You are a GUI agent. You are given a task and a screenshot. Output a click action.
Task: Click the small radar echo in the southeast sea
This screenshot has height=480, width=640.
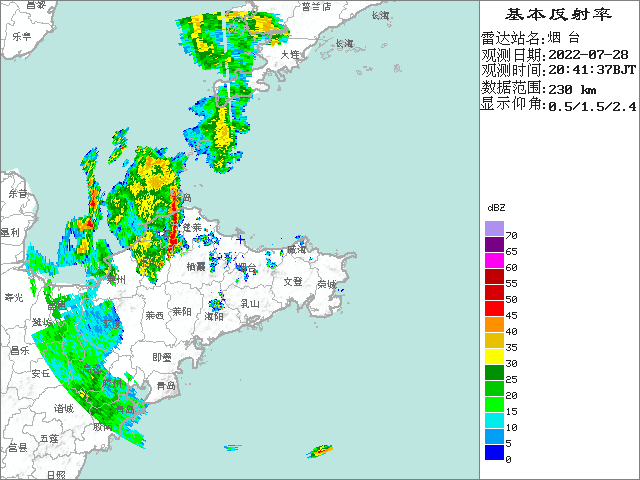(x=321, y=451)
